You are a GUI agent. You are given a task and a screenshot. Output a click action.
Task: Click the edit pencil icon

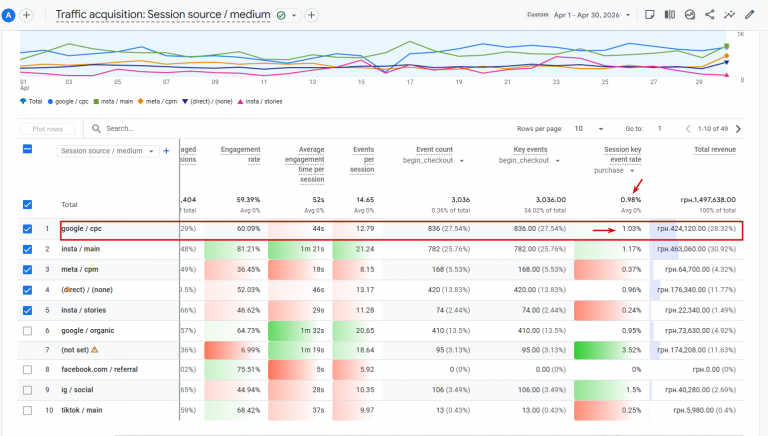[x=749, y=15]
